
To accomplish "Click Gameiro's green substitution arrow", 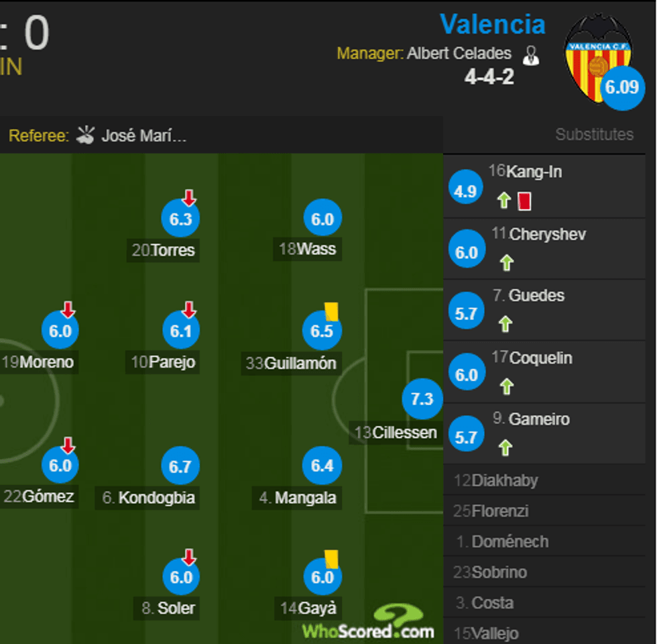I will coord(505,447).
